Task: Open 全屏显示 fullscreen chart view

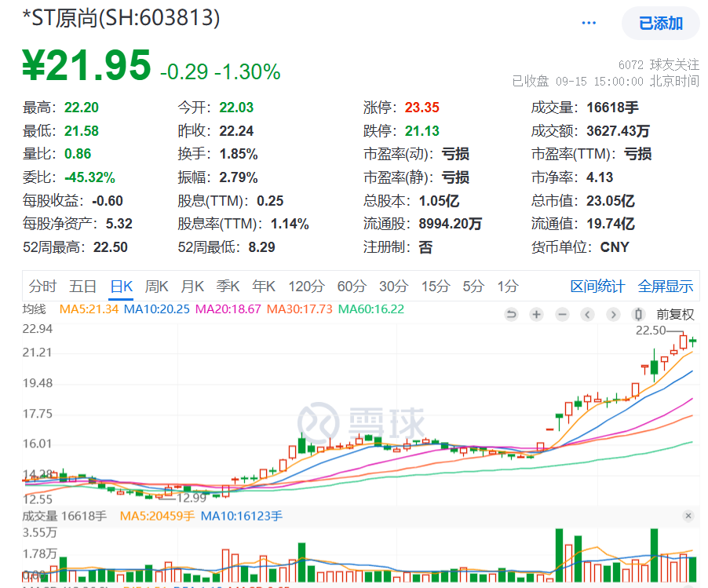Action: [x=665, y=287]
